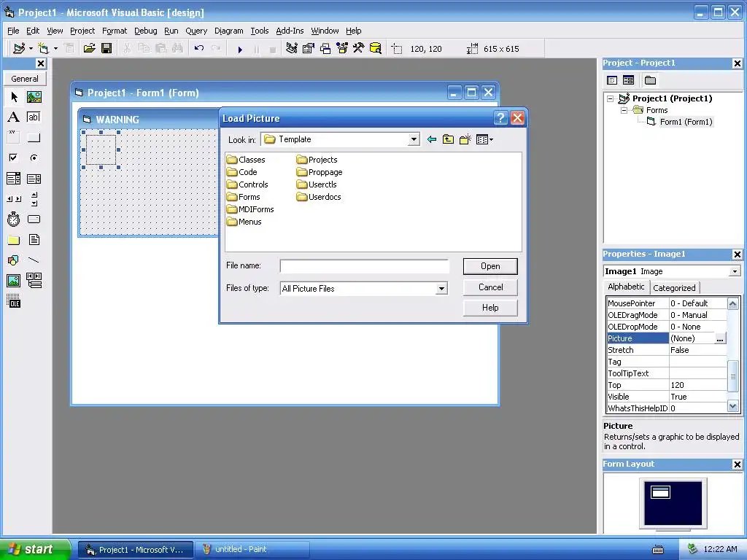
Task: Select the MDIForms folder in the file list
Action: [x=250, y=209]
